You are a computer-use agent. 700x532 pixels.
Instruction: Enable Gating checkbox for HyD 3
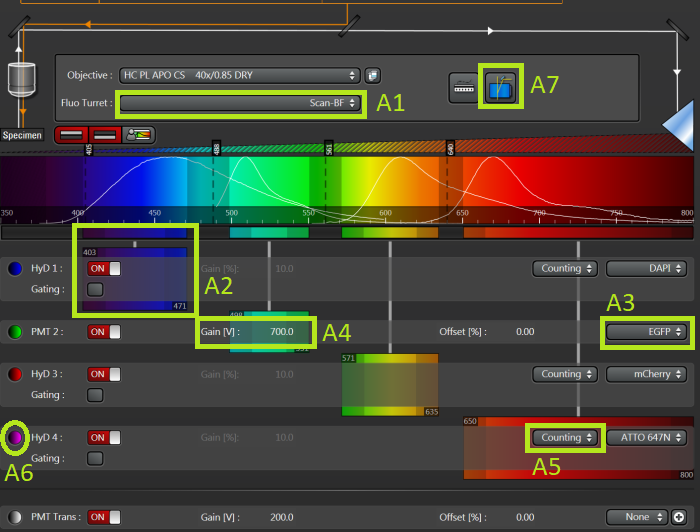point(95,395)
